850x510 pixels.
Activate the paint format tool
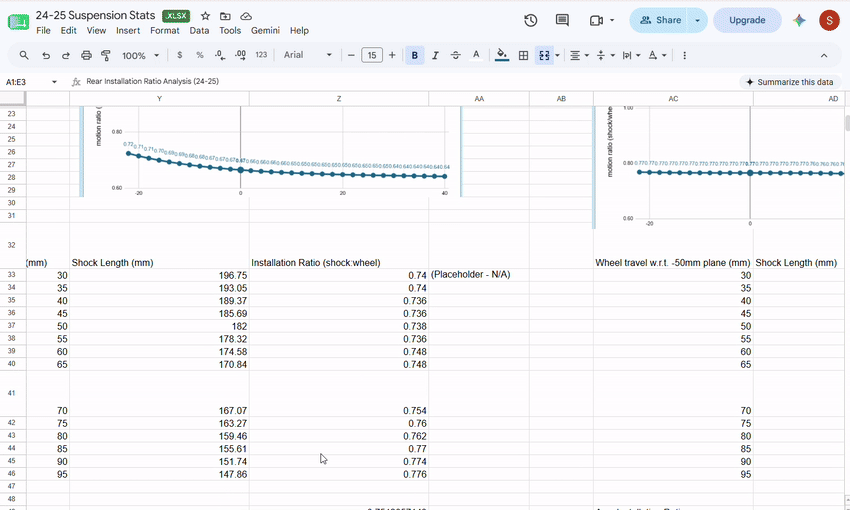(106, 55)
